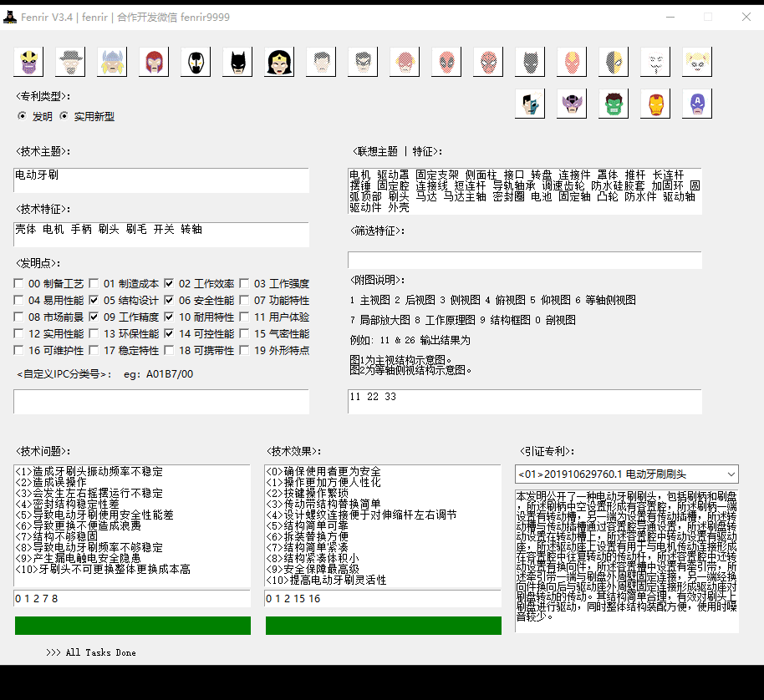Click the green progress bar under 技术问题
The image size is (764, 700).
132,626
